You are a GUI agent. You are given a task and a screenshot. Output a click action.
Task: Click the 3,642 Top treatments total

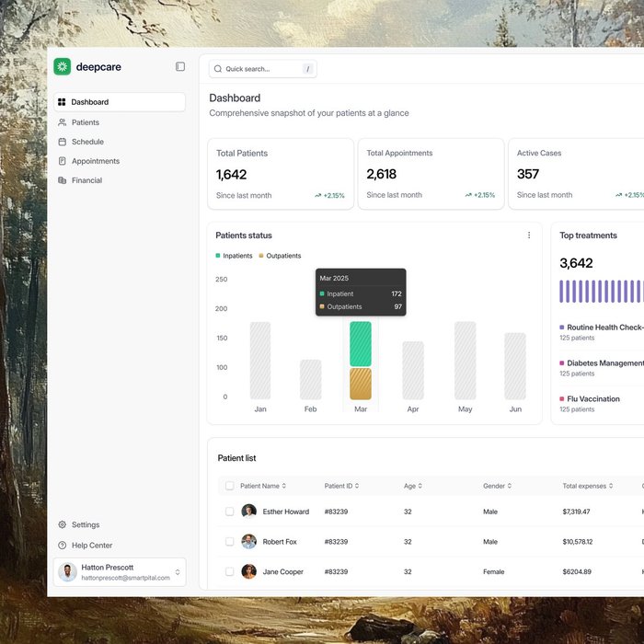tap(576, 263)
